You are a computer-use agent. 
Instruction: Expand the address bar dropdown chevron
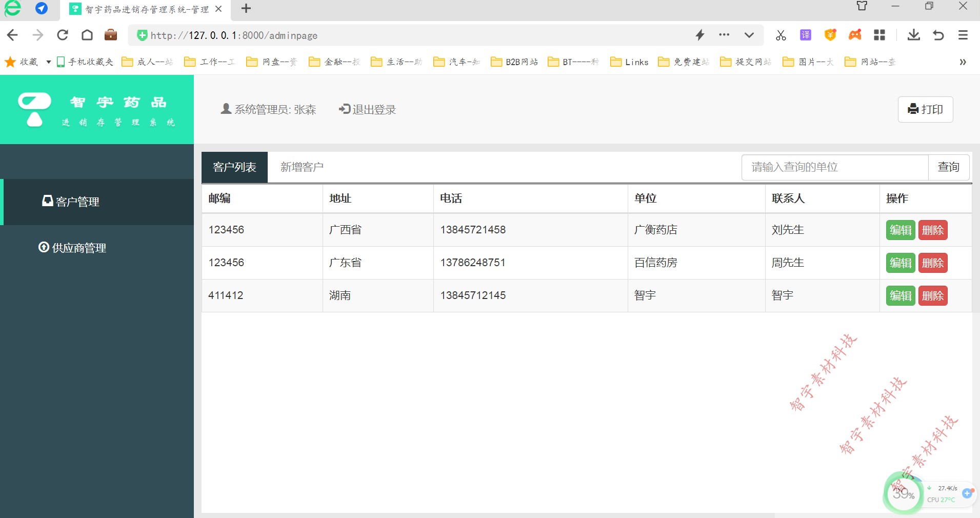(x=749, y=35)
